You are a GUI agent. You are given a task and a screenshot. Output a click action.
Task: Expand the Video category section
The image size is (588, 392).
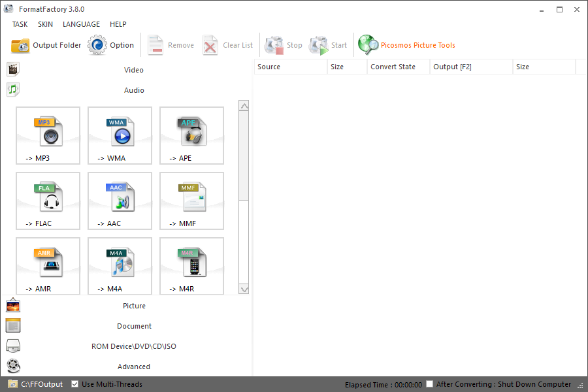tap(133, 70)
